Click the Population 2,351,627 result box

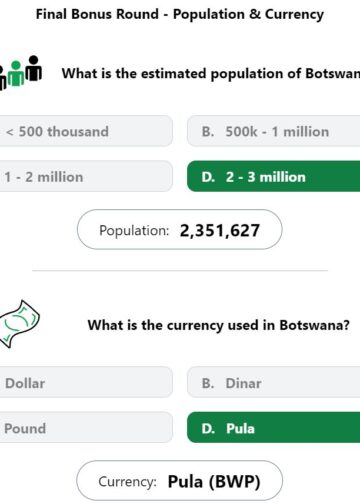tap(180, 230)
